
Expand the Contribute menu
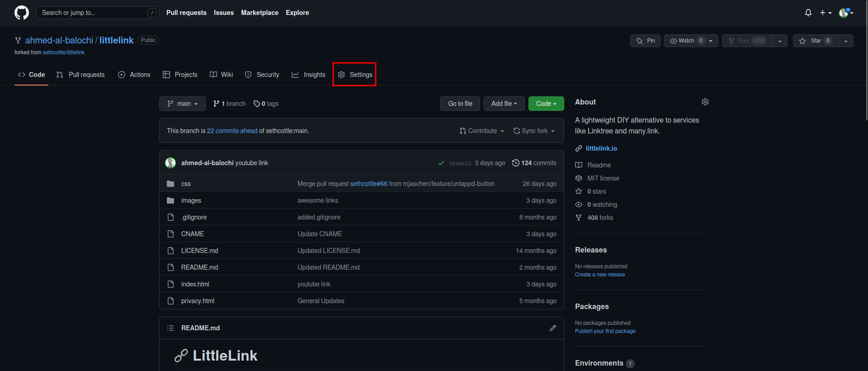point(481,131)
